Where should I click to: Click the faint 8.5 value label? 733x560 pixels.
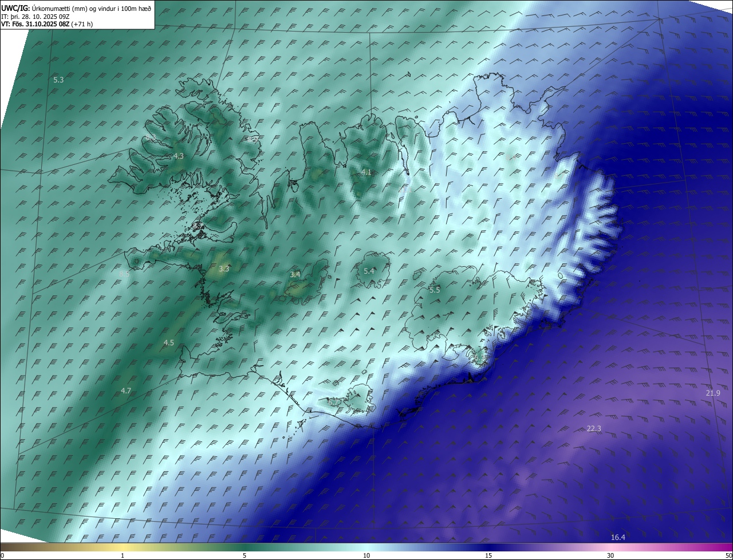click(124, 274)
